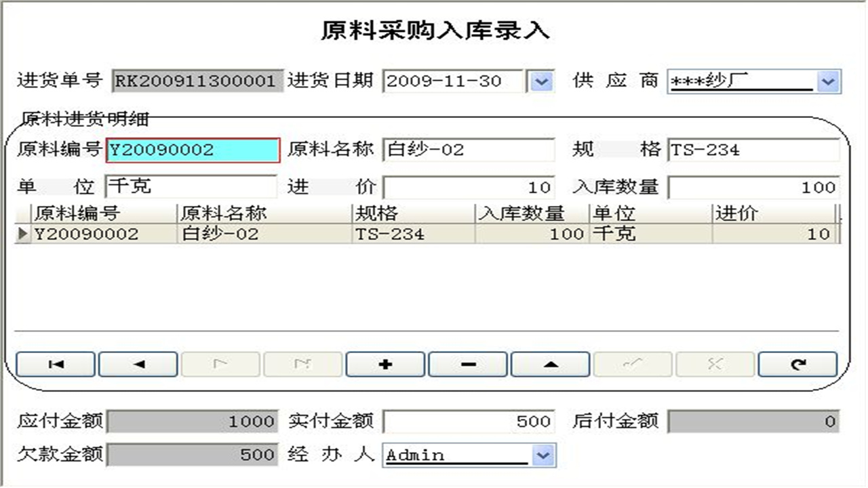Click the 原料名称 field showing 白纱-02
Screen dimensions: 868x488
point(468,149)
